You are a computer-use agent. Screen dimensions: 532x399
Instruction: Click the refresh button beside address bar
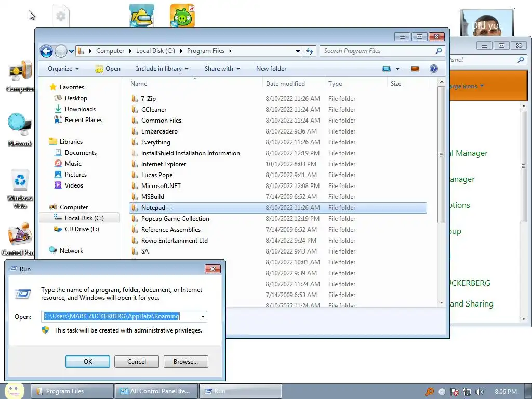point(310,51)
